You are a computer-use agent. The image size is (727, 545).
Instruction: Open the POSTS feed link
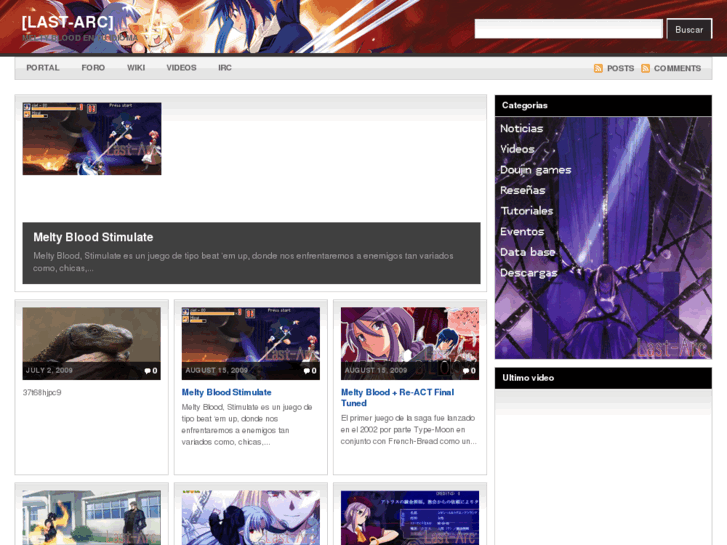point(620,68)
